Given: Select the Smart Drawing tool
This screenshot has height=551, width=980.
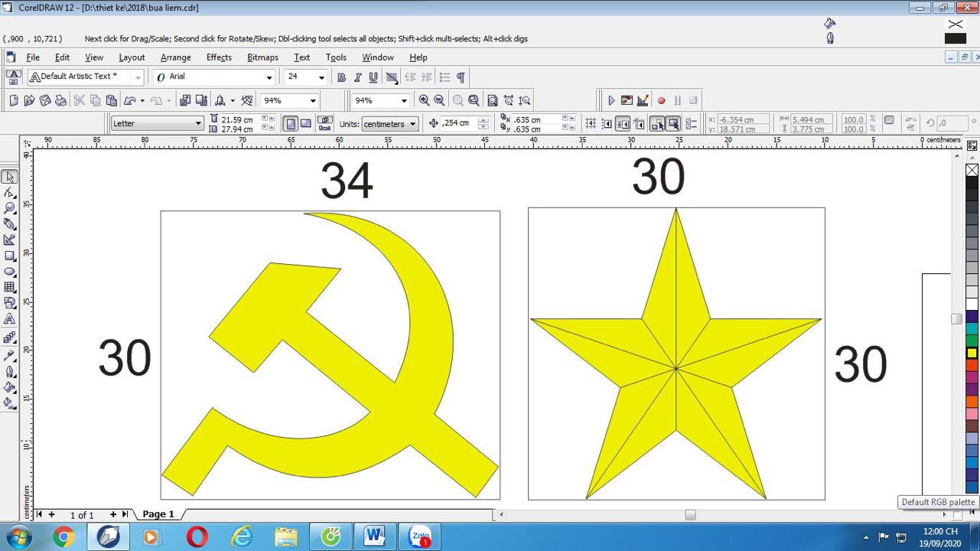Looking at the screenshot, I should pyautogui.click(x=10, y=240).
